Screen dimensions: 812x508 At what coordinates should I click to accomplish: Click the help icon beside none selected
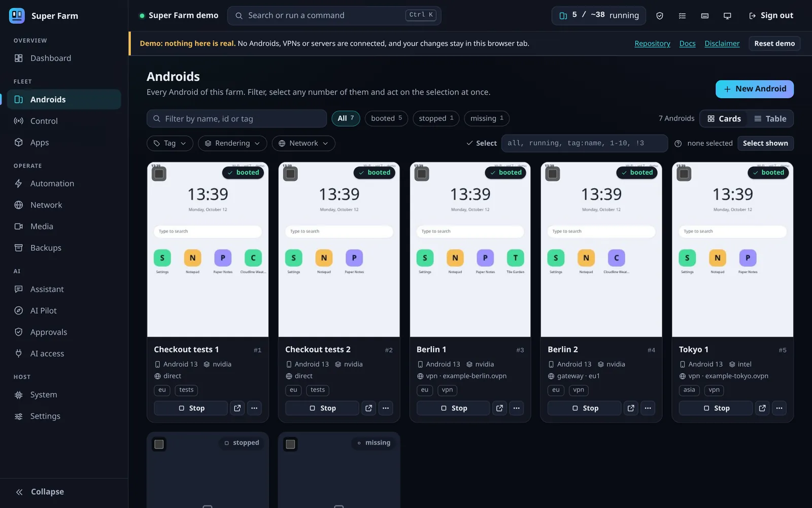coord(678,144)
